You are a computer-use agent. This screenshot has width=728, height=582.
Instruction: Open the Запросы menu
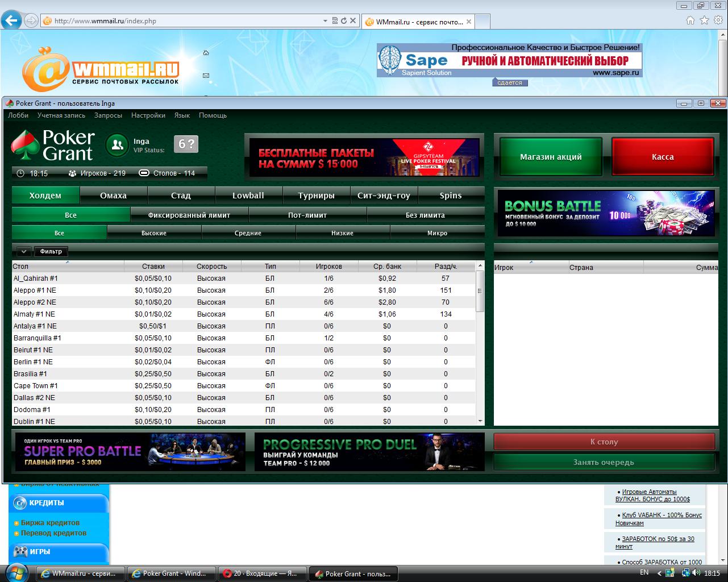pyautogui.click(x=108, y=115)
